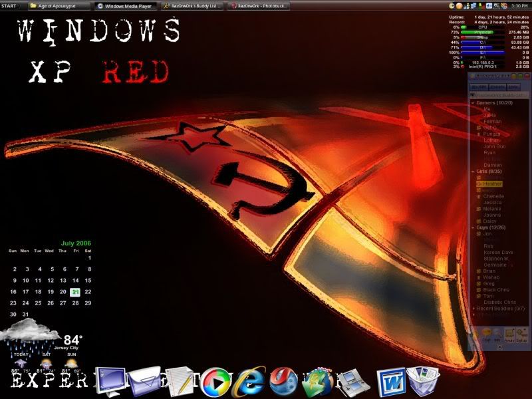Click the July 2006 calendar header
Screen dimensions: 532x399
coord(76,243)
